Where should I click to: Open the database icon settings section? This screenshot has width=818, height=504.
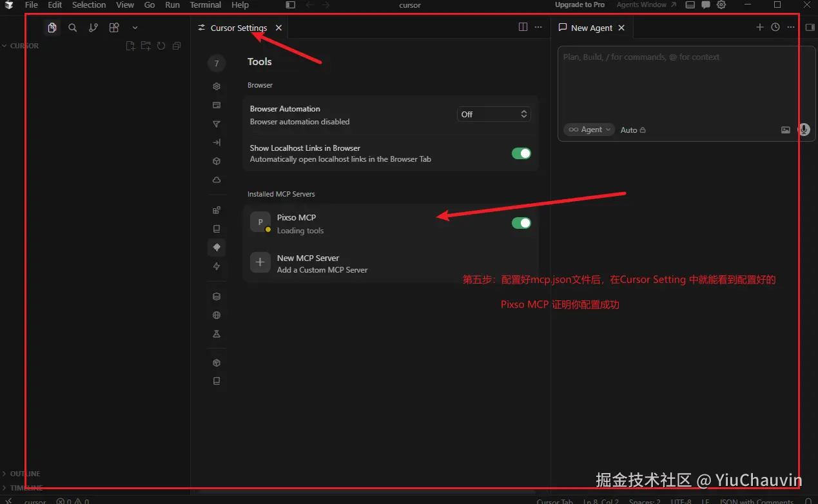pos(217,296)
